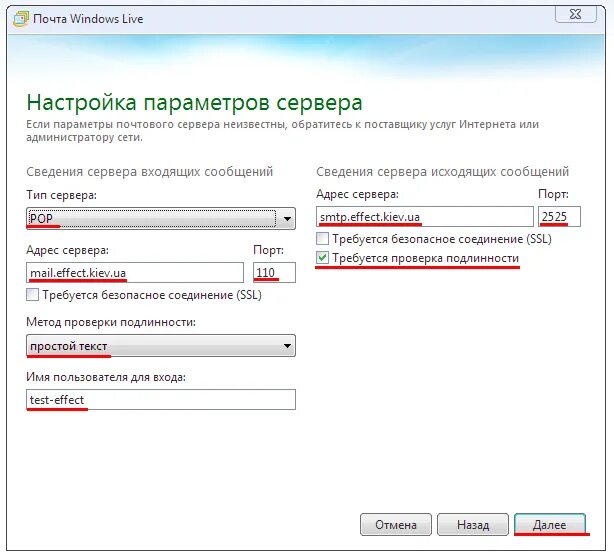
Task: Click the Windows Live Mail title bar icon
Action: [x=21, y=18]
